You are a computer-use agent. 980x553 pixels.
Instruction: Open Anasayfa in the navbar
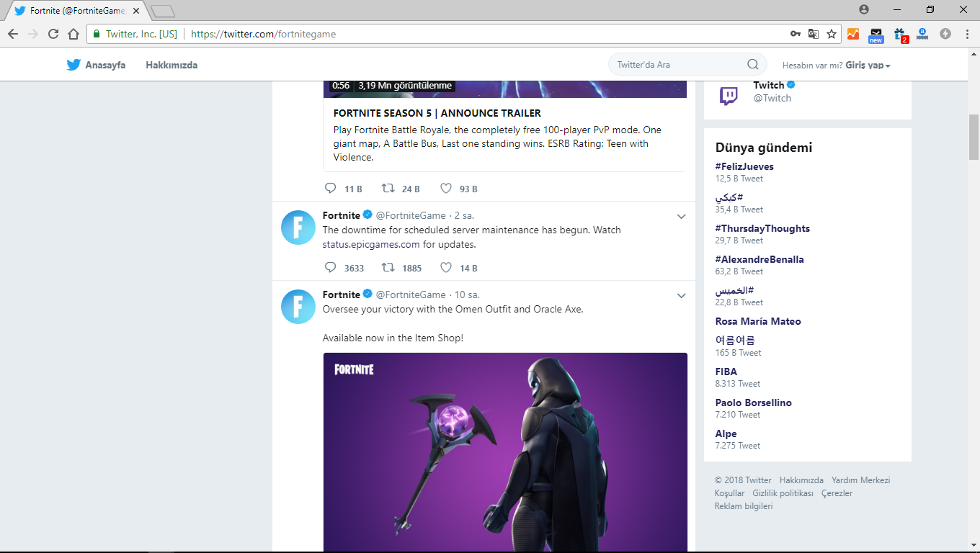[105, 65]
